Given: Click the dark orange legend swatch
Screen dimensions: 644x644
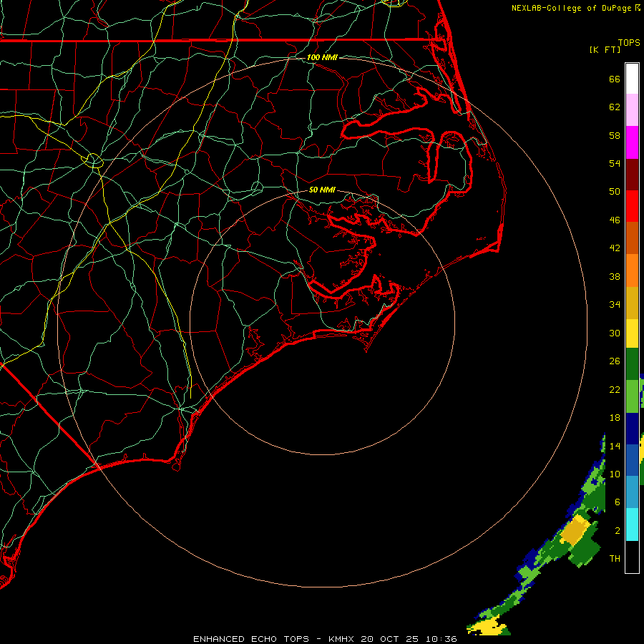Looking at the screenshot, I should (x=632, y=238).
